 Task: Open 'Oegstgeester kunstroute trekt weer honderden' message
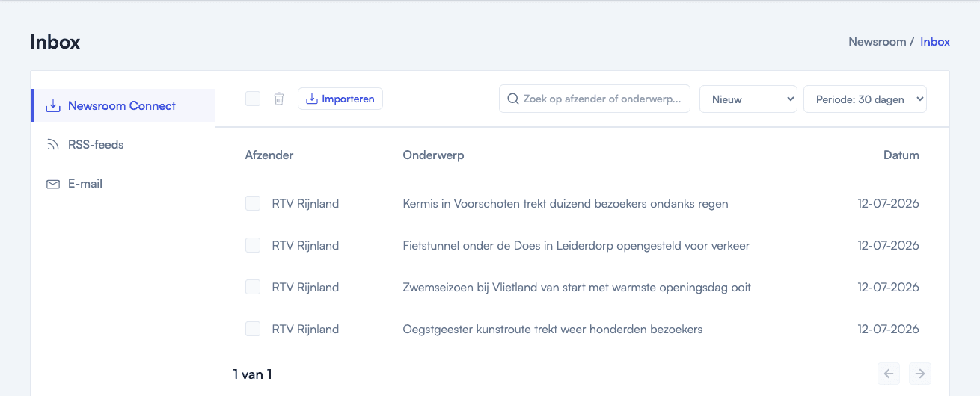553,329
